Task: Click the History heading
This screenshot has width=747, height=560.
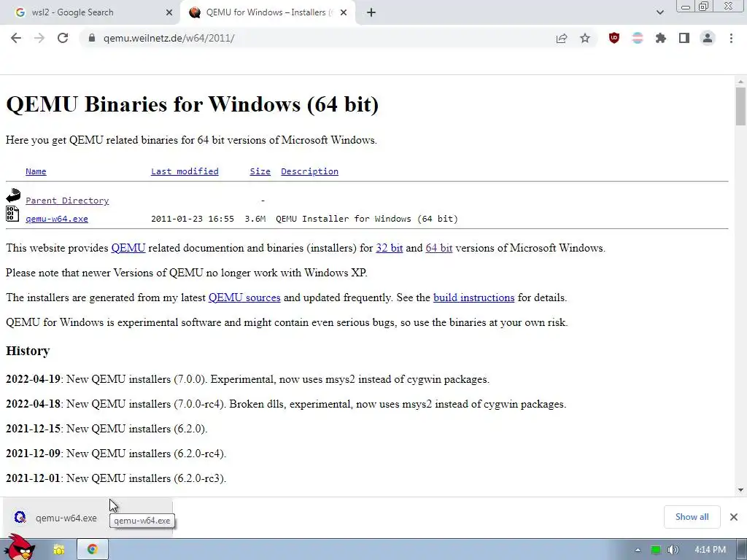Action: [x=28, y=351]
